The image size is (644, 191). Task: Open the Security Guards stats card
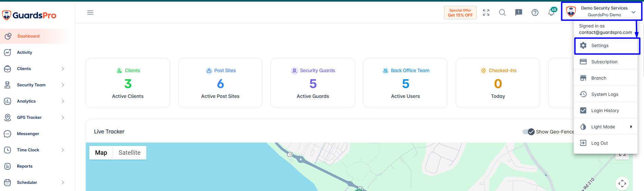click(313, 83)
